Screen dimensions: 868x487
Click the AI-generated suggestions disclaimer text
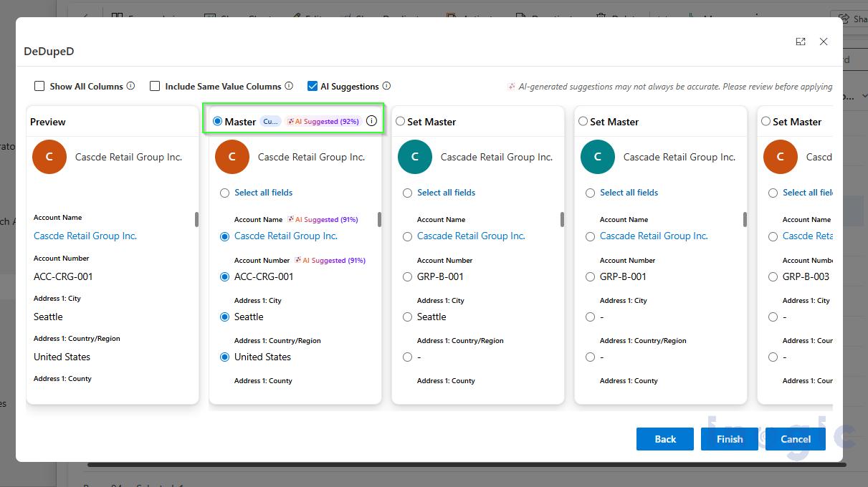pyautogui.click(x=675, y=87)
